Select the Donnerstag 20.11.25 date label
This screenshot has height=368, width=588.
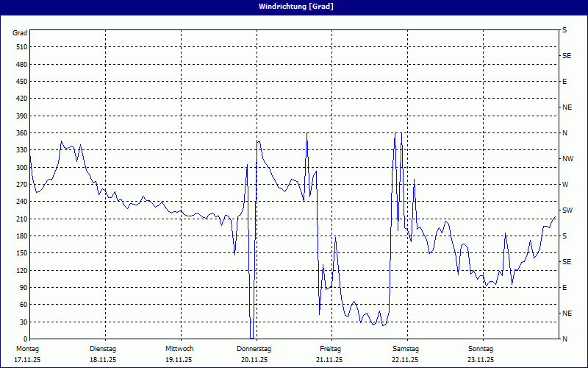point(254,354)
